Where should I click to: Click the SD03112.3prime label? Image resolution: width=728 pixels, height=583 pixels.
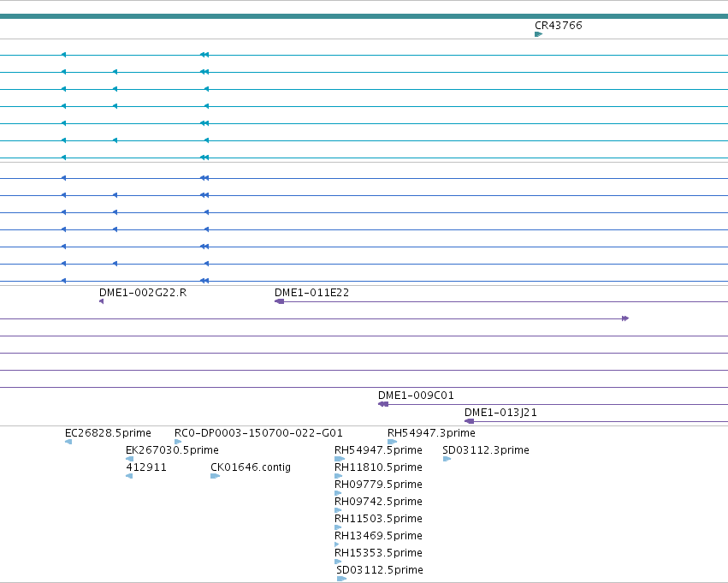click(x=486, y=450)
